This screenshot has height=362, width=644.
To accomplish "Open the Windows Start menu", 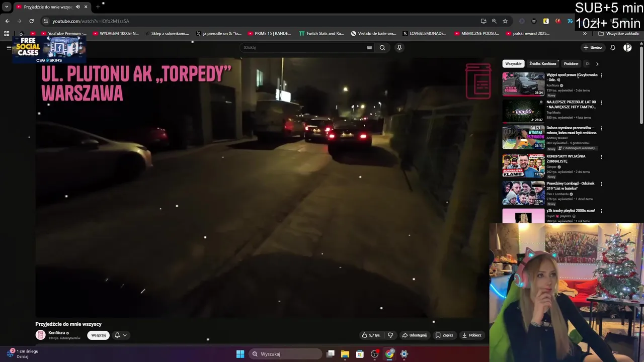I will [240, 354].
